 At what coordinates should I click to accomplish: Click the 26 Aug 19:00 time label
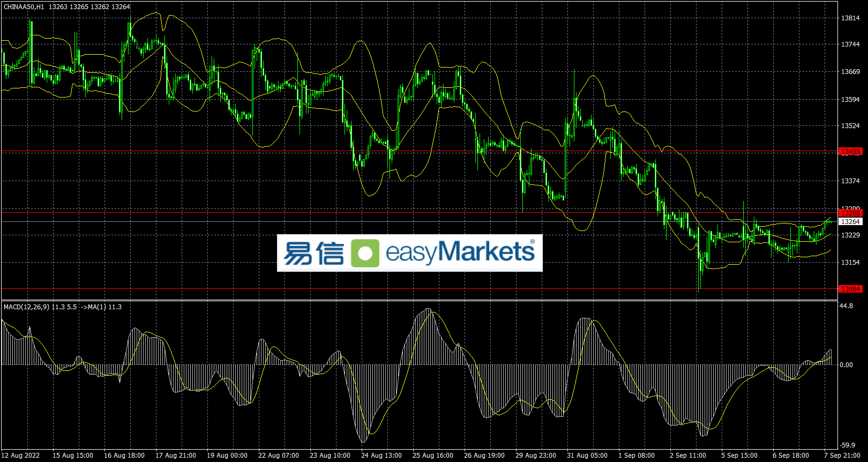coord(484,456)
